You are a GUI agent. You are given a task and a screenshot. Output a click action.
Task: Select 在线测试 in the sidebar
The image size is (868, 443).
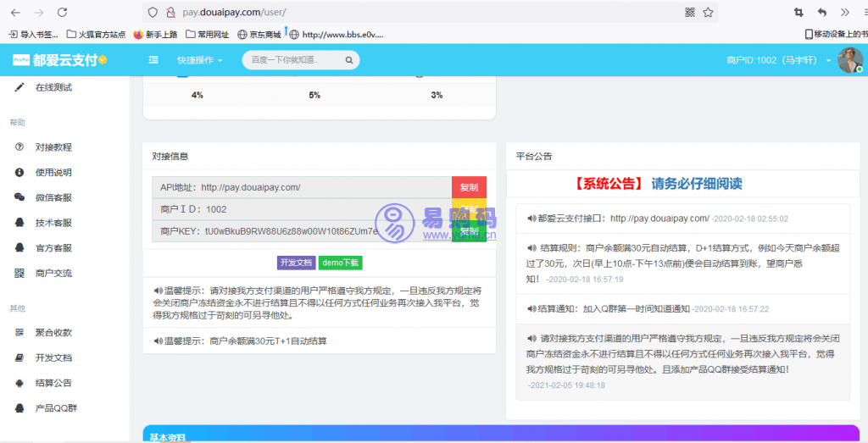(53, 87)
